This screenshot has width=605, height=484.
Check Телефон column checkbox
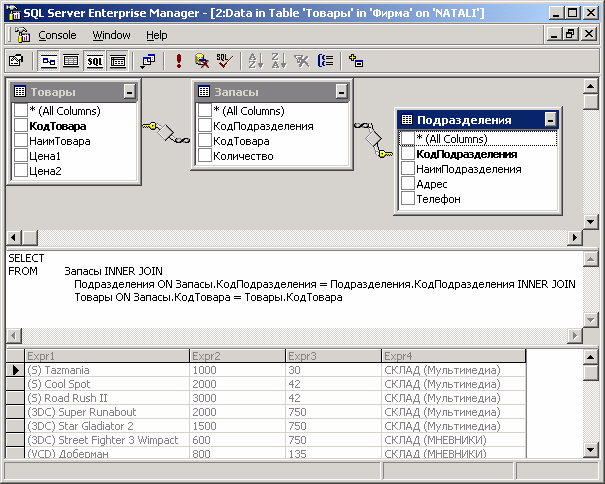pyautogui.click(x=407, y=199)
